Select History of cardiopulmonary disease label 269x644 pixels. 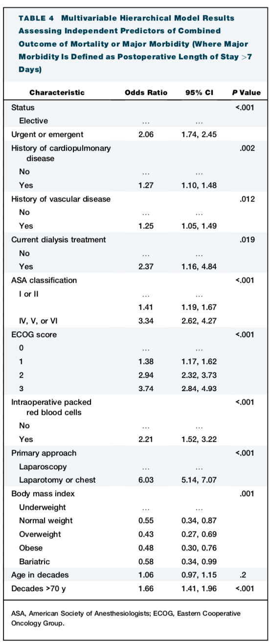tap(61, 153)
